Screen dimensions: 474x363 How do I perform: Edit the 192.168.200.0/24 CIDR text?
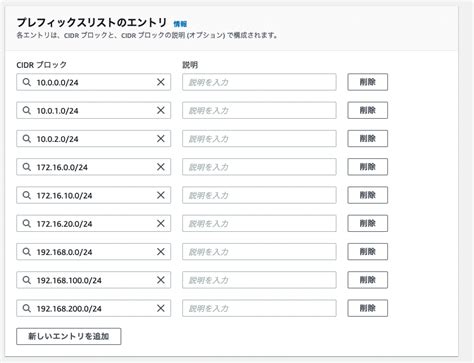69,309
